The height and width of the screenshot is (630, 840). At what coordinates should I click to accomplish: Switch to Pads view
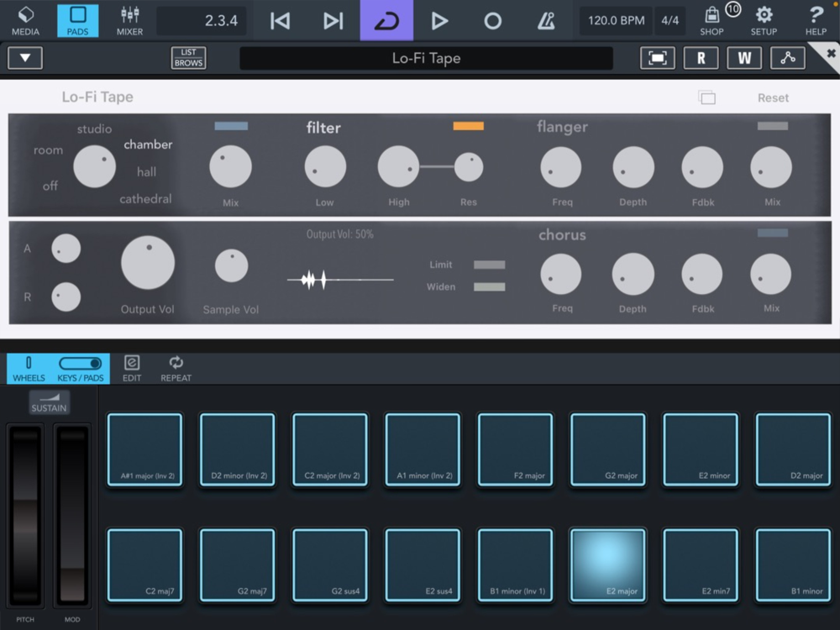pos(77,21)
